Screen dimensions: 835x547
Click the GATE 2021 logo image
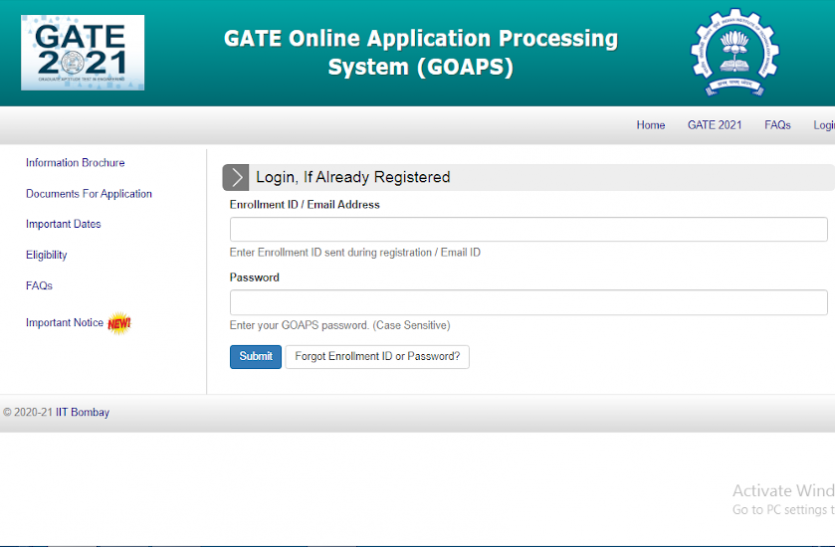(83, 53)
